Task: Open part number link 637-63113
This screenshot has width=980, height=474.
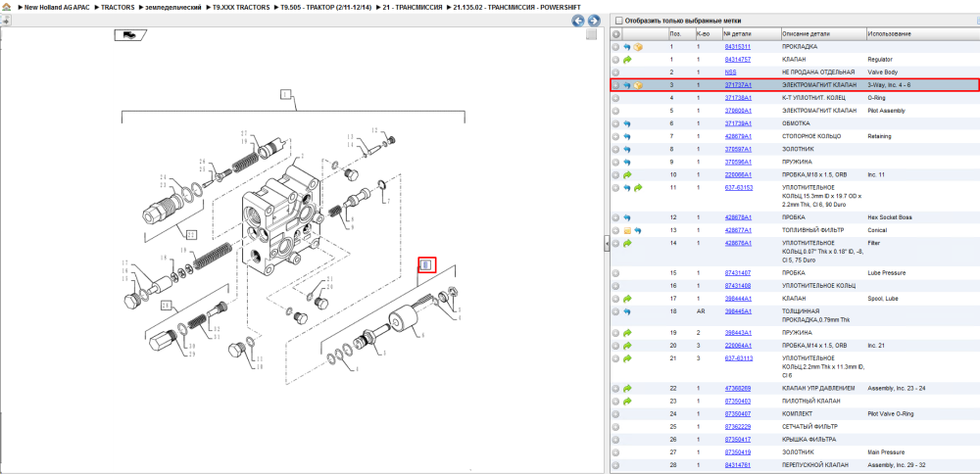Action: coord(739,357)
